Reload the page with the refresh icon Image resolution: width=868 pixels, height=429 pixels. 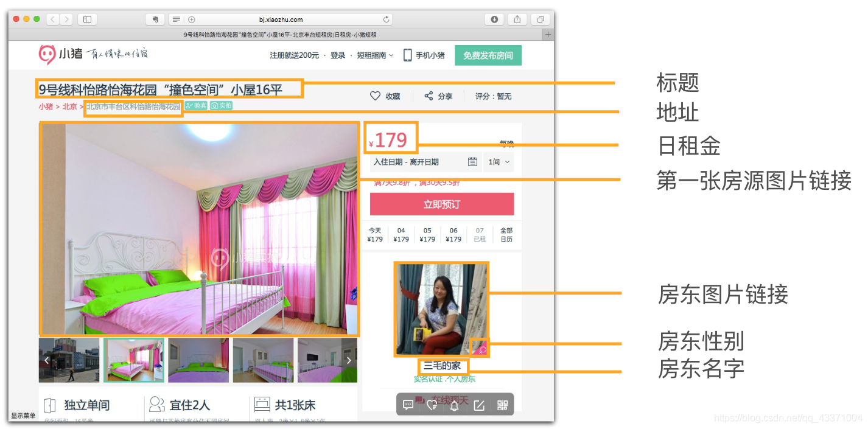[x=386, y=19]
